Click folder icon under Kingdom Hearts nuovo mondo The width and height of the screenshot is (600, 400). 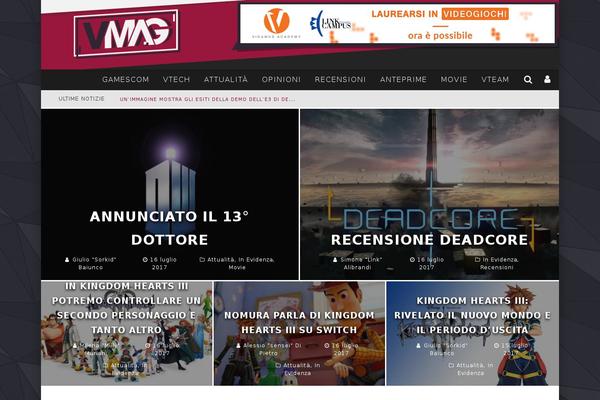tap(451, 366)
